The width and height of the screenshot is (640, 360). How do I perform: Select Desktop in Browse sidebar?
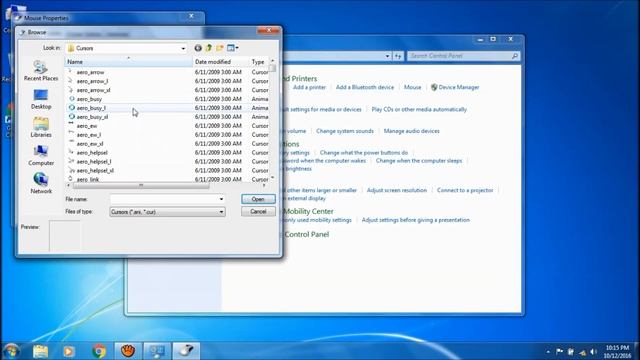[41, 99]
